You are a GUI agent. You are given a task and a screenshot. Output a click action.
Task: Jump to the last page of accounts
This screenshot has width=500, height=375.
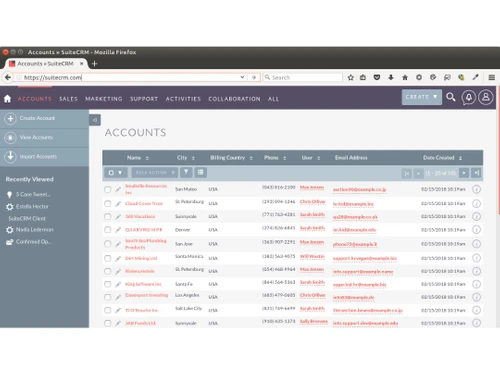point(477,173)
